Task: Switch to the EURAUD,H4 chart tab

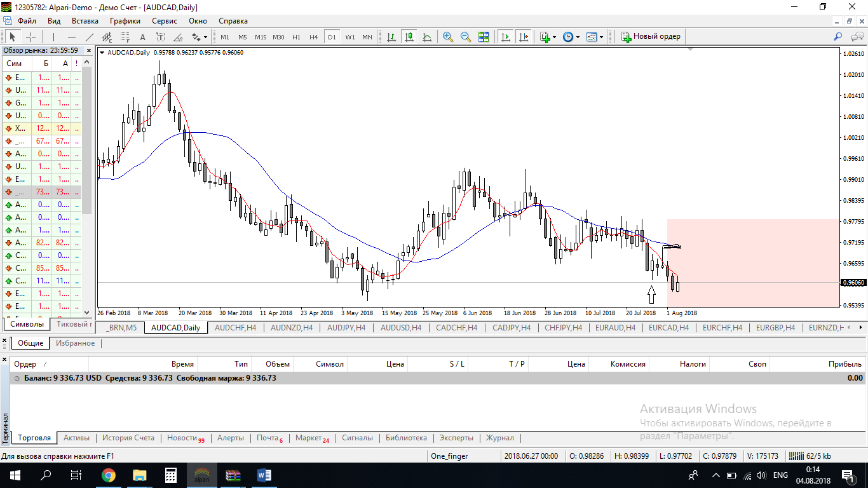Action: click(x=615, y=328)
